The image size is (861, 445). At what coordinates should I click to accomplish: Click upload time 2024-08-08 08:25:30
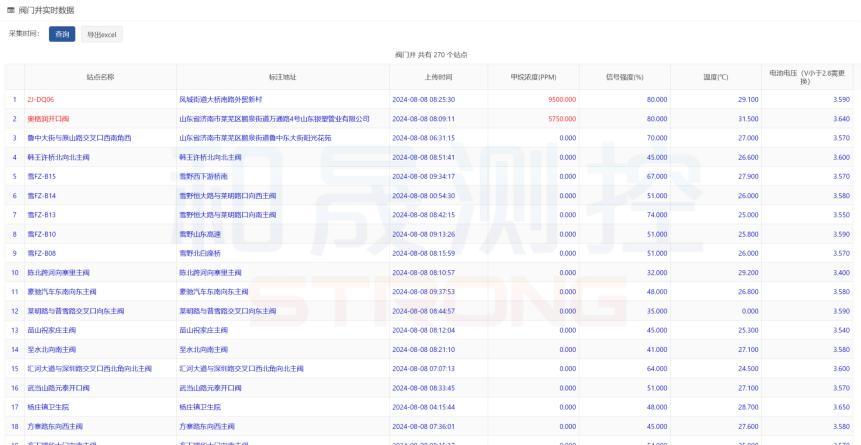[424, 99]
